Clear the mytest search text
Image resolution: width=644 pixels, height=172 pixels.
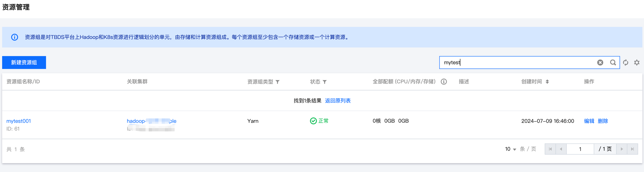pos(600,62)
